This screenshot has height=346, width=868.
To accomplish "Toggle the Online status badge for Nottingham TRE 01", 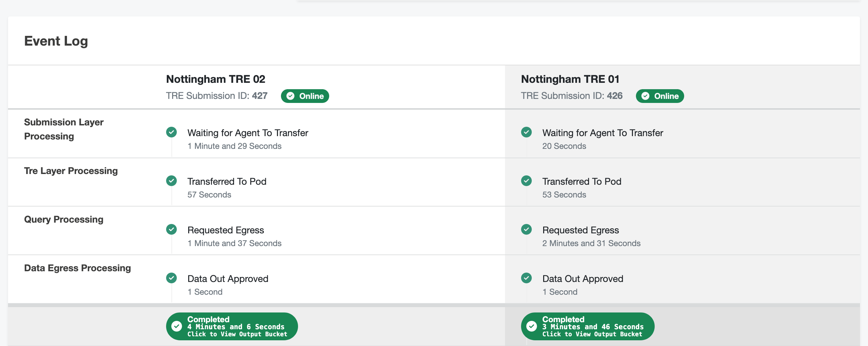I will click(660, 96).
